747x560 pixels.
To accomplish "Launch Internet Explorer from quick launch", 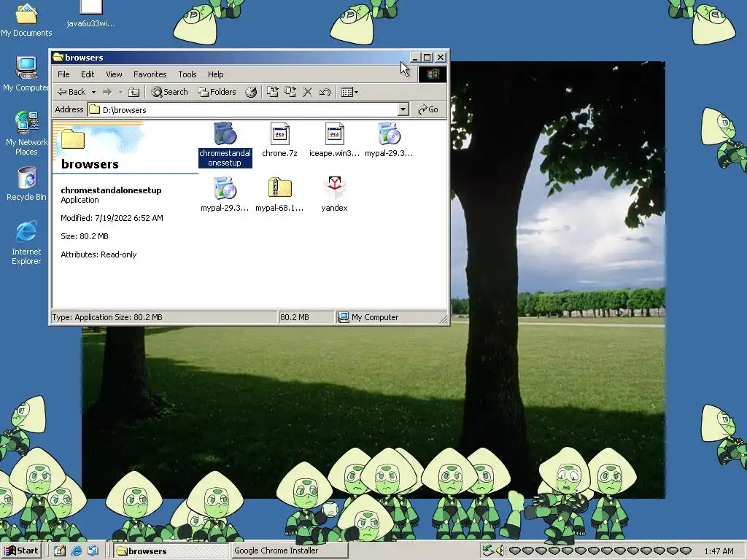I will tap(76, 551).
